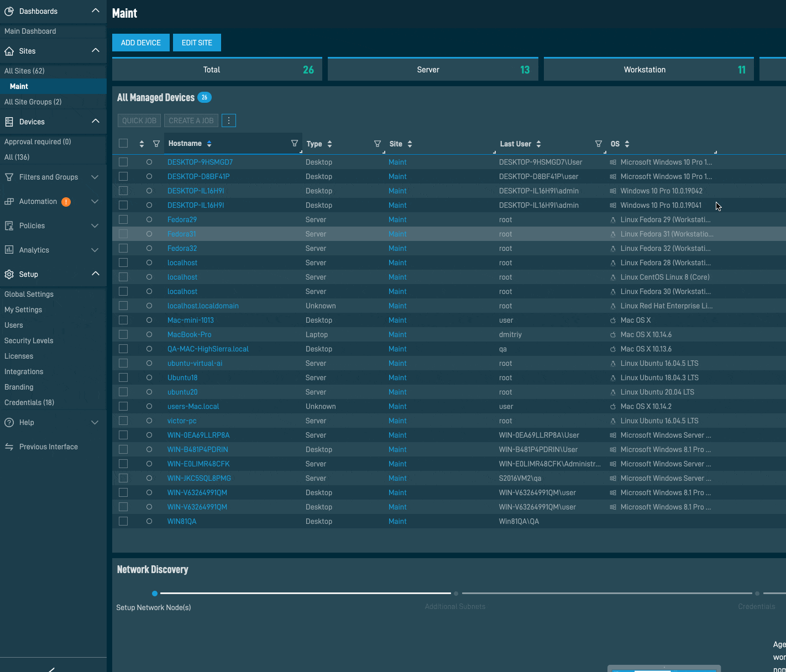Image resolution: width=786 pixels, height=672 pixels.
Task: Click the ADD DEVICE button
Action: pos(140,43)
